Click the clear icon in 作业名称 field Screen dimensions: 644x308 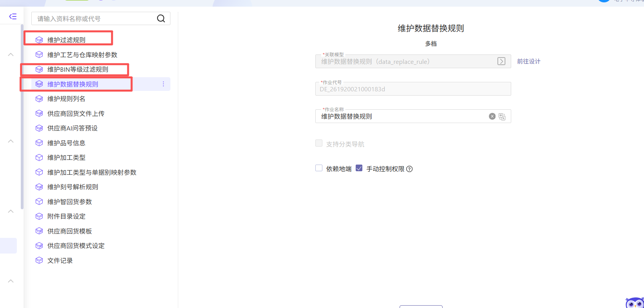pyautogui.click(x=492, y=116)
